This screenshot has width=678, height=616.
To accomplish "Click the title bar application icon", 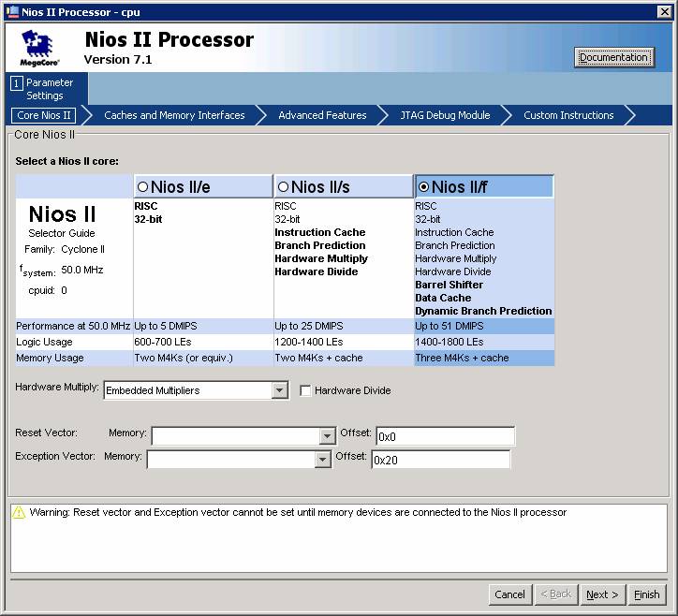I will pos(10,8).
